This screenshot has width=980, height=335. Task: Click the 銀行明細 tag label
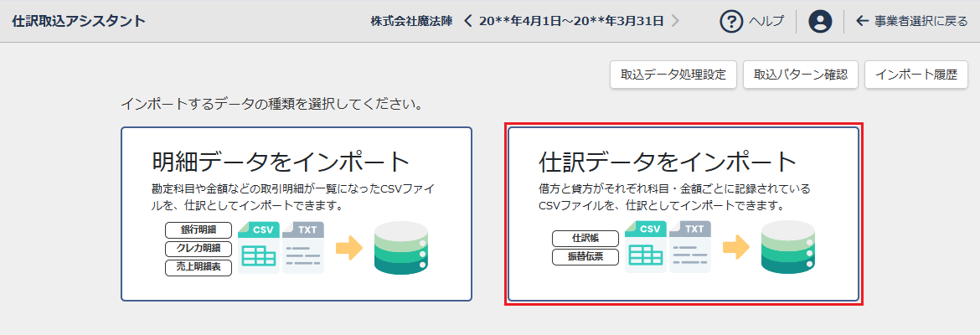pos(199,229)
